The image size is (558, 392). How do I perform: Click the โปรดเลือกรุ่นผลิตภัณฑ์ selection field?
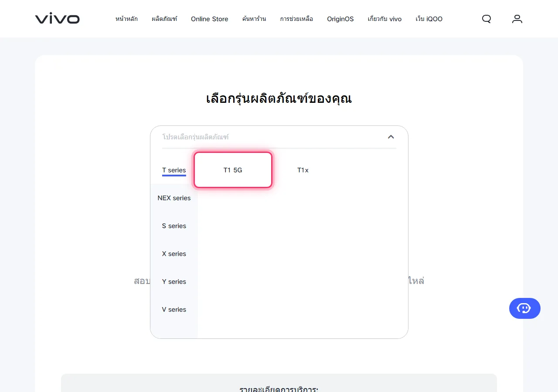pyautogui.click(x=279, y=137)
